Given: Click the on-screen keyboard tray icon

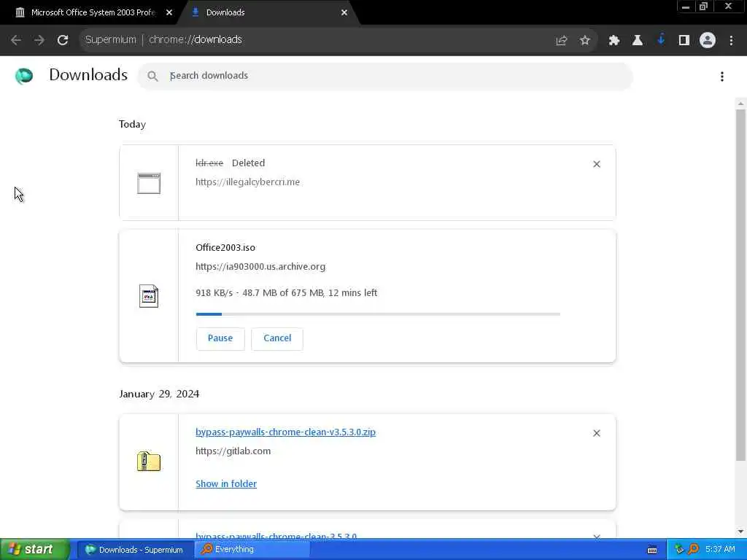Looking at the screenshot, I should tap(652, 550).
